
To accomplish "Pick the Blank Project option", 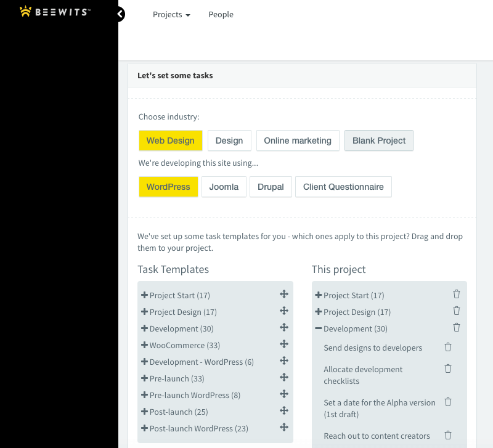I will pos(379,141).
